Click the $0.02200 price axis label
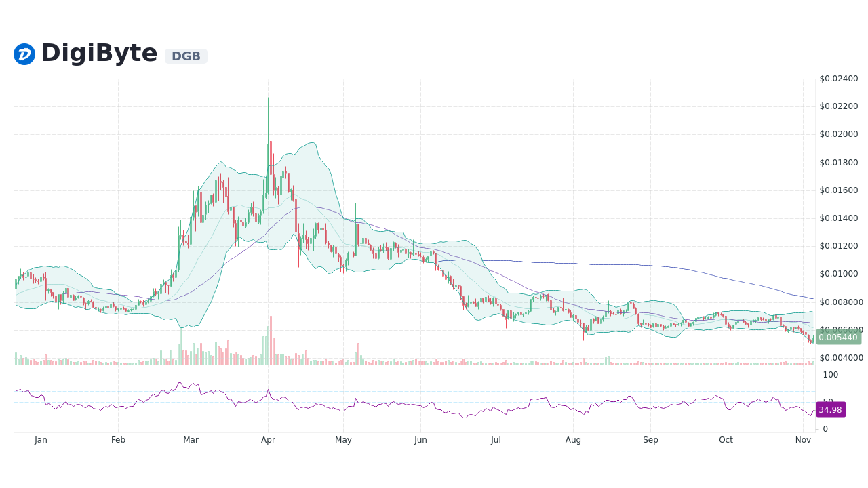868x488 pixels. tap(839, 106)
